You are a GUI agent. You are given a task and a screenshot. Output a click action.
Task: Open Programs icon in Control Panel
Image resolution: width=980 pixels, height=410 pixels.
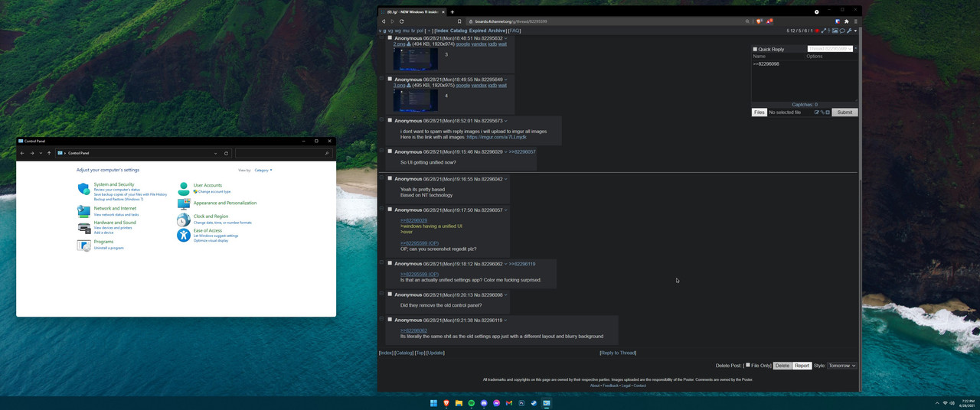pyautogui.click(x=83, y=246)
